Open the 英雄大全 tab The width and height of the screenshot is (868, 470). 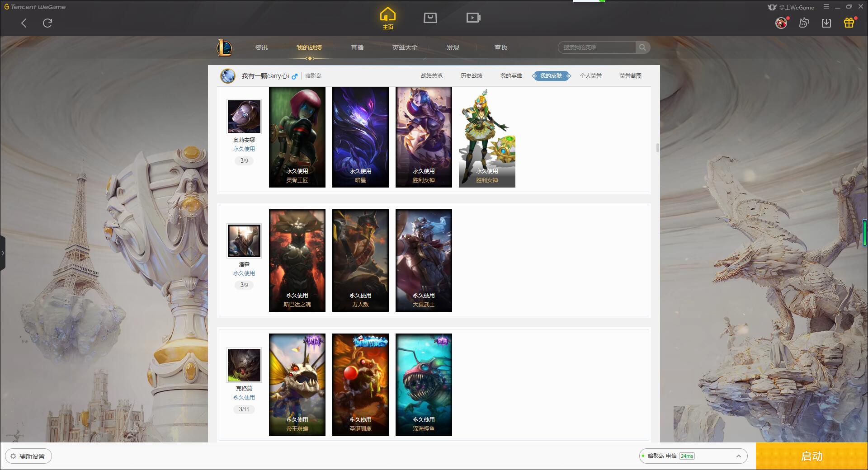tap(405, 47)
